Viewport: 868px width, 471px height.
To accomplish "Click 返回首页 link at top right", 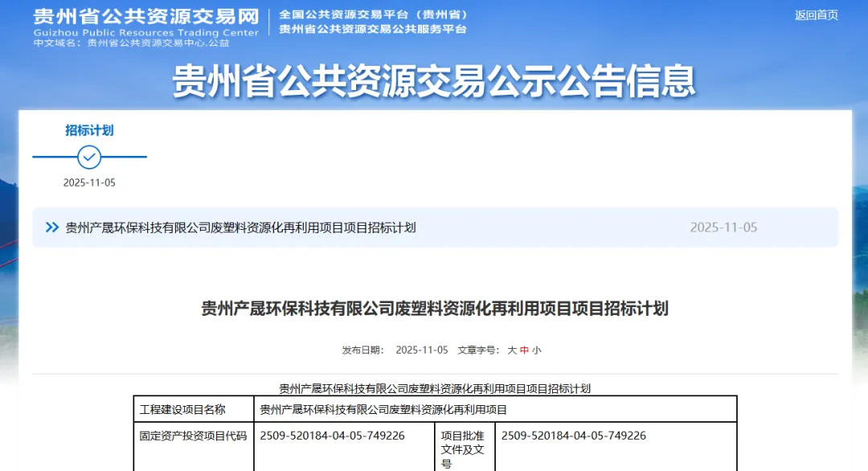I will tap(816, 15).
